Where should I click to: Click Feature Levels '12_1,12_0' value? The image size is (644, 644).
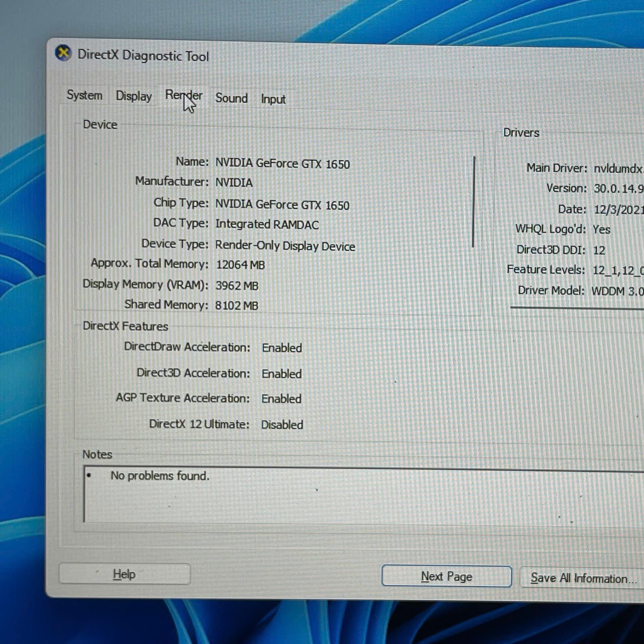click(618, 270)
